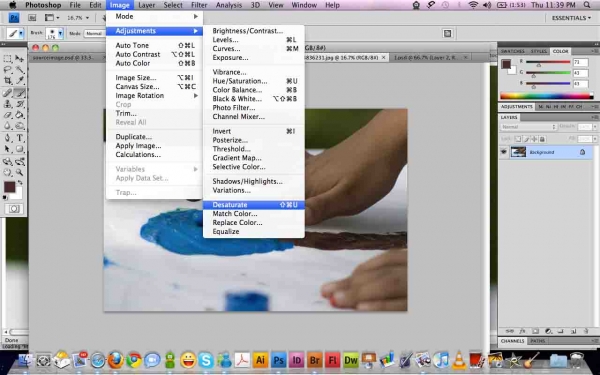Open the layer blend mode dropdown
Viewport: 600px width, 375px height.
pyautogui.click(x=528, y=127)
